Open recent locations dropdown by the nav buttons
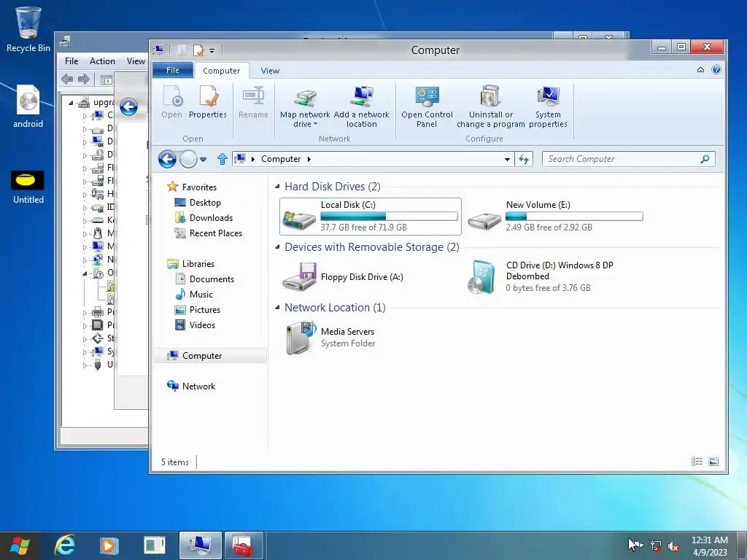The width and height of the screenshot is (747, 560). pyautogui.click(x=203, y=160)
